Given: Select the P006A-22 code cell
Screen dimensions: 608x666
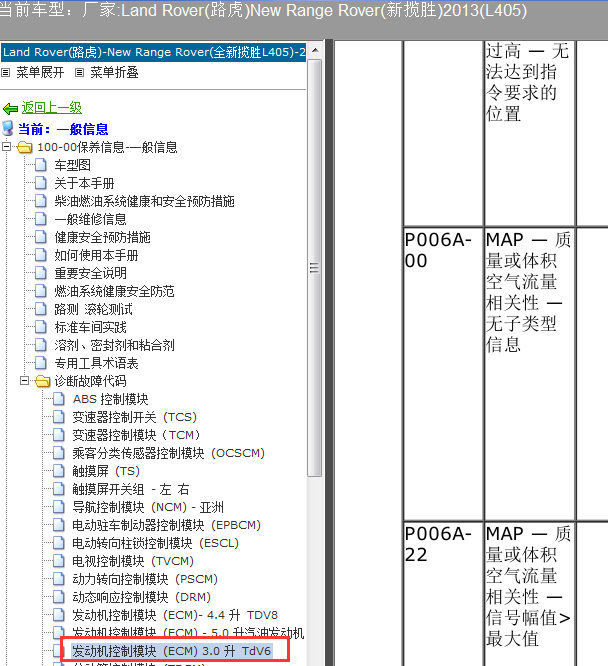Looking at the screenshot, I should pos(443,594).
